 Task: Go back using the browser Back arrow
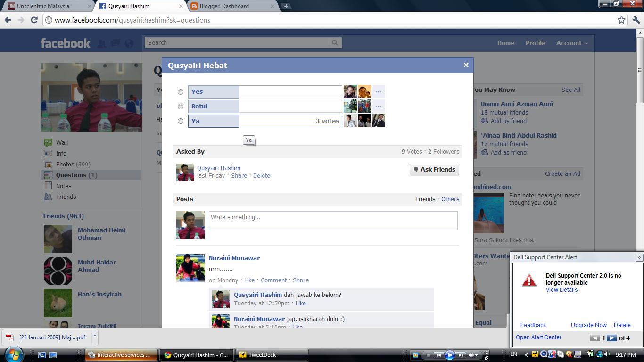click(8, 20)
